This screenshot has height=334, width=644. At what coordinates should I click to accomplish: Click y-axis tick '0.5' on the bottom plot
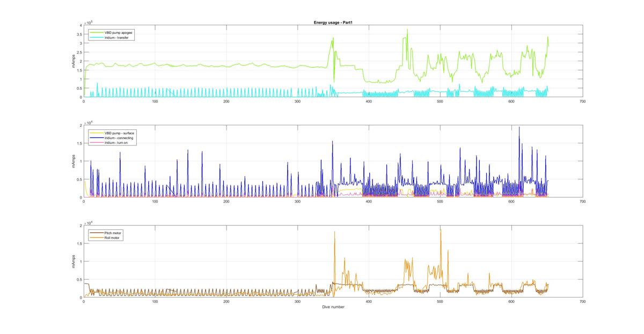pyautogui.click(x=79, y=279)
